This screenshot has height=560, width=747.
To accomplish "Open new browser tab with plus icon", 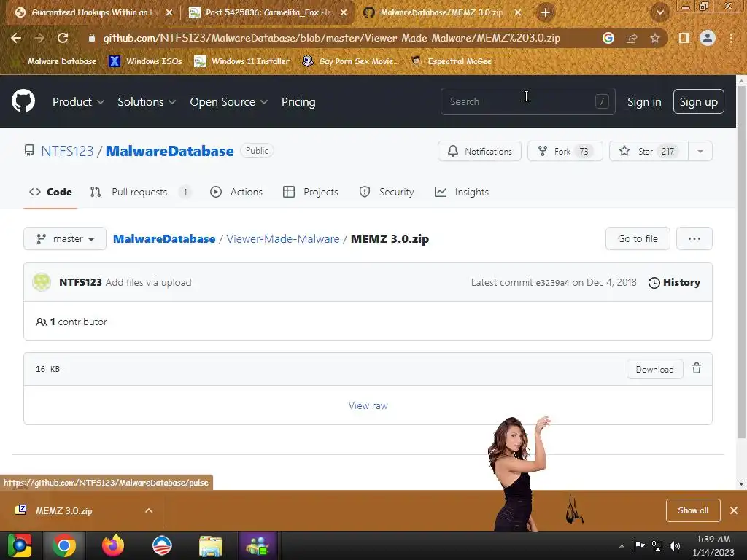I will pos(546,12).
